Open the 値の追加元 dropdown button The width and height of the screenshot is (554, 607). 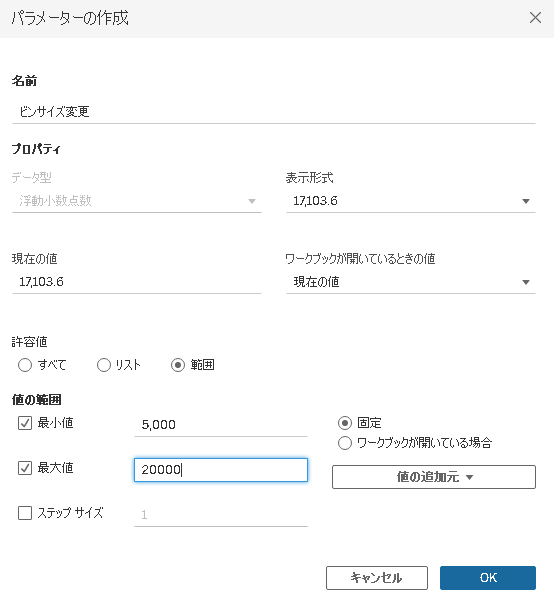click(434, 477)
